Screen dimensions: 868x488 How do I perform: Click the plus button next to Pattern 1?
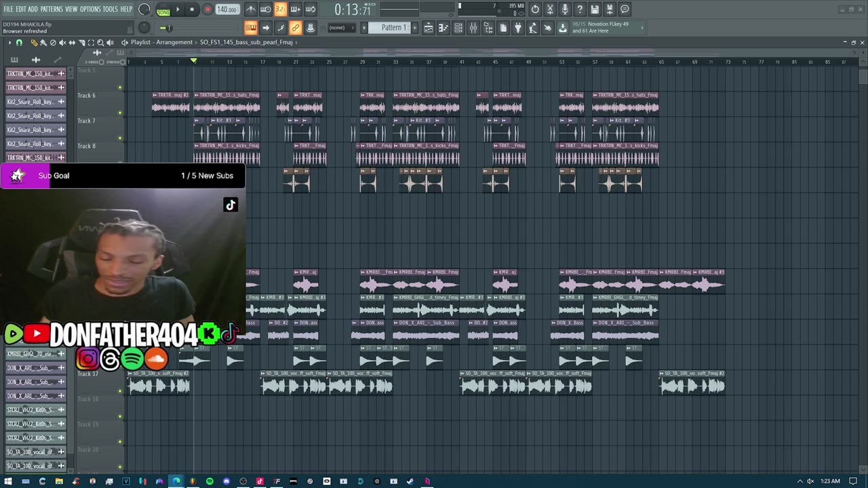pos(415,28)
